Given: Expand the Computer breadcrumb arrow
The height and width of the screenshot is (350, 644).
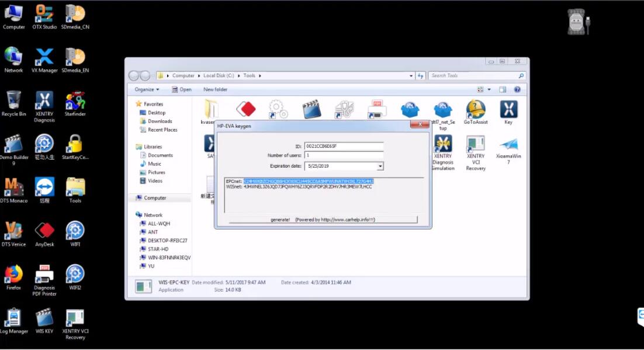Looking at the screenshot, I should tap(199, 75).
